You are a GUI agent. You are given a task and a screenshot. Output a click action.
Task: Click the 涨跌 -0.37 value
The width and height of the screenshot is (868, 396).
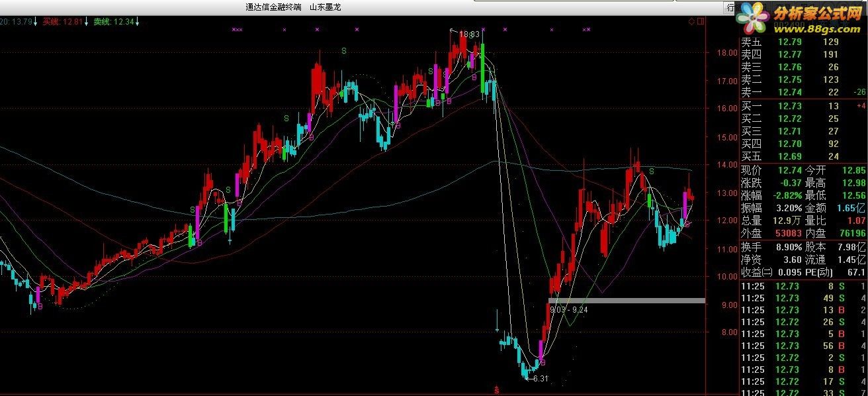point(790,183)
